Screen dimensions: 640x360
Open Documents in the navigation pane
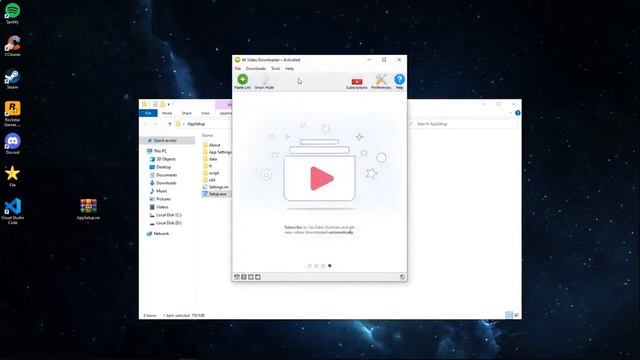[166, 175]
